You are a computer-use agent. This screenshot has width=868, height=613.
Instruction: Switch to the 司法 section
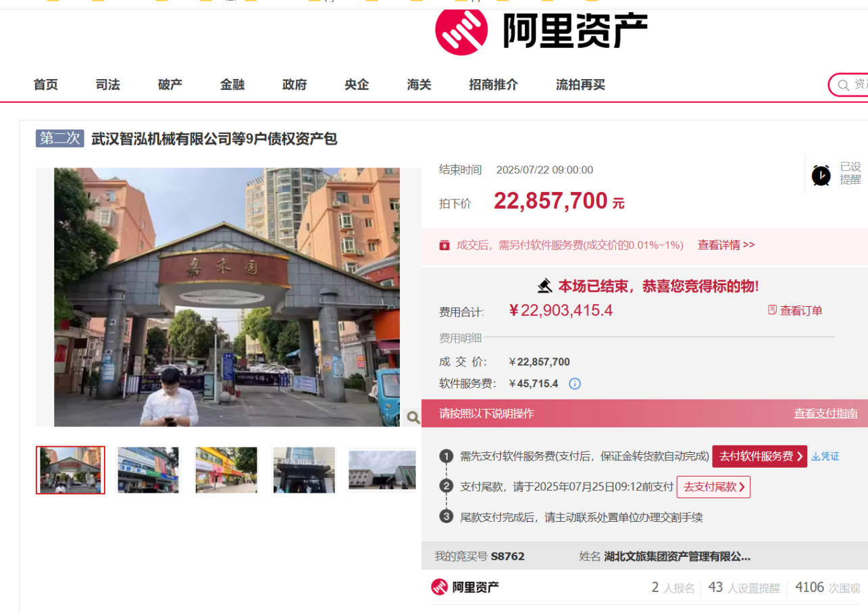(x=107, y=84)
